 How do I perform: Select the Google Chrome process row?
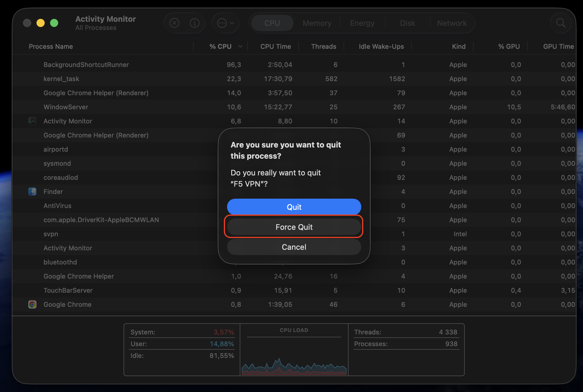coord(294,304)
